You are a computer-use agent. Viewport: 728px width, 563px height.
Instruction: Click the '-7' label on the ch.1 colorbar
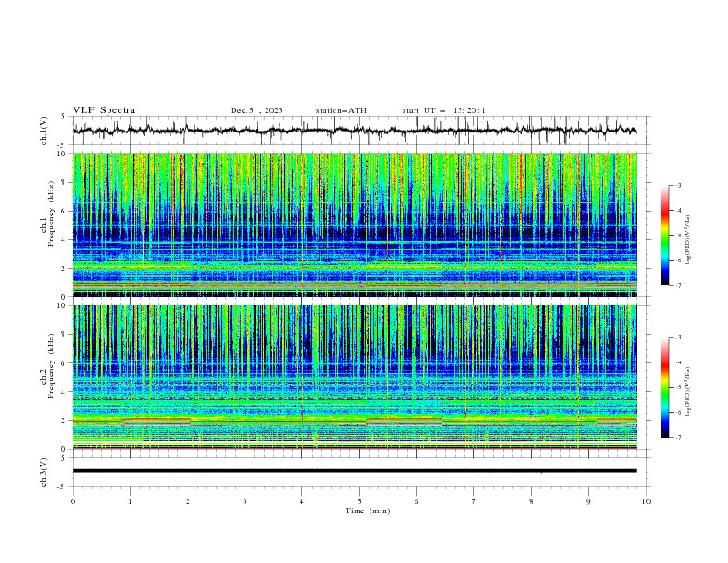coord(678,285)
